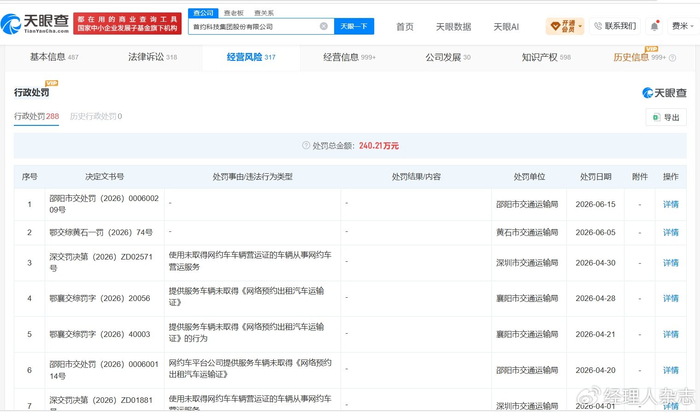
Task: Select the 查关系 search tab
Action: pos(264,13)
